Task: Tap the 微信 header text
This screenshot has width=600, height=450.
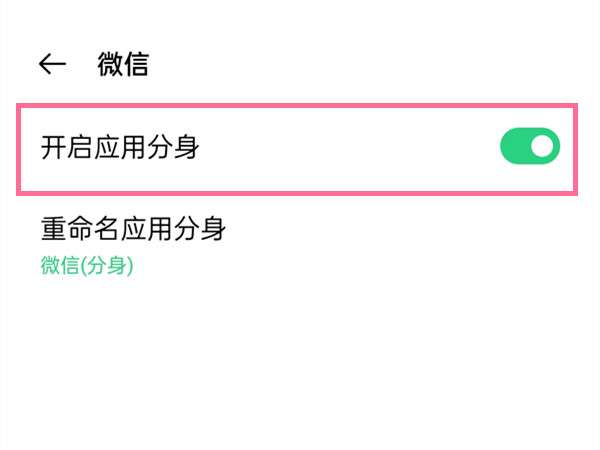Action: [x=123, y=65]
